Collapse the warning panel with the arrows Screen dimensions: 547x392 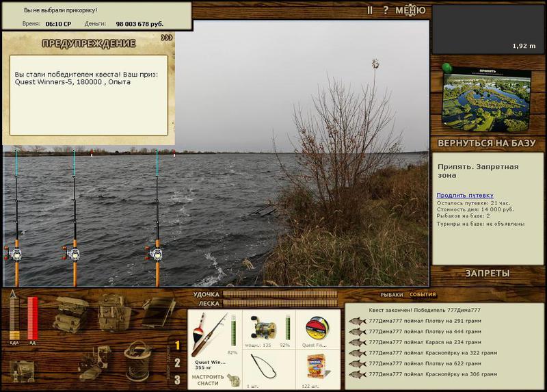(167, 38)
